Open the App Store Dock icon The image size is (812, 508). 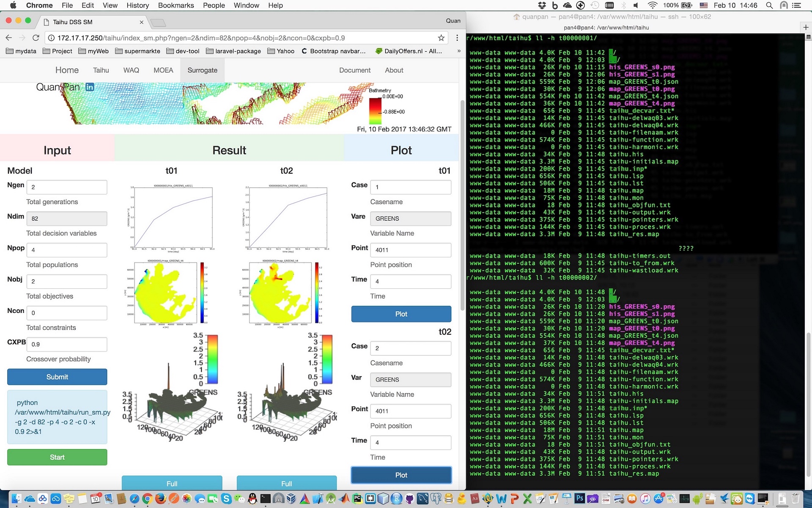pyautogui.click(x=658, y=499)
